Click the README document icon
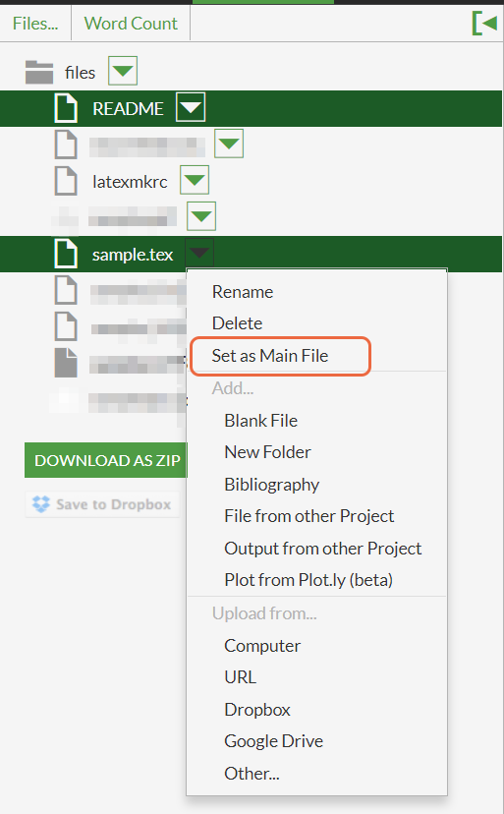504x814 pixels. [66, 108]
